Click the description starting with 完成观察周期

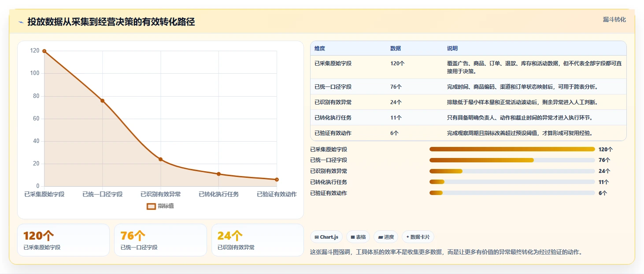tap(520, 133)
